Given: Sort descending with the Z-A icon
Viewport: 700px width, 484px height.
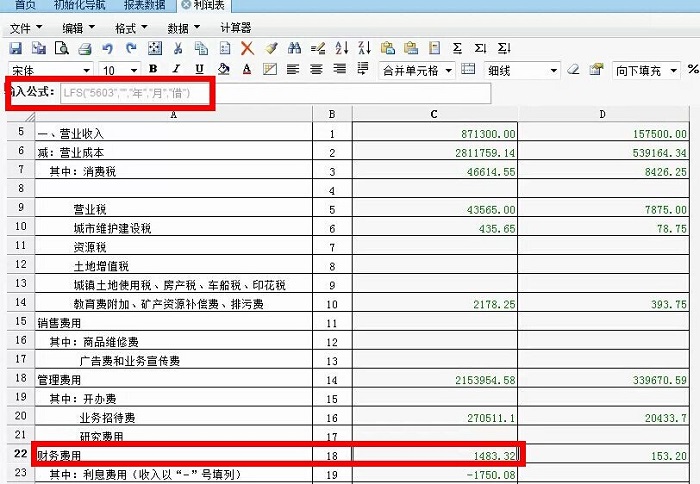Looking at the screenshot, I should click(364, 48).
